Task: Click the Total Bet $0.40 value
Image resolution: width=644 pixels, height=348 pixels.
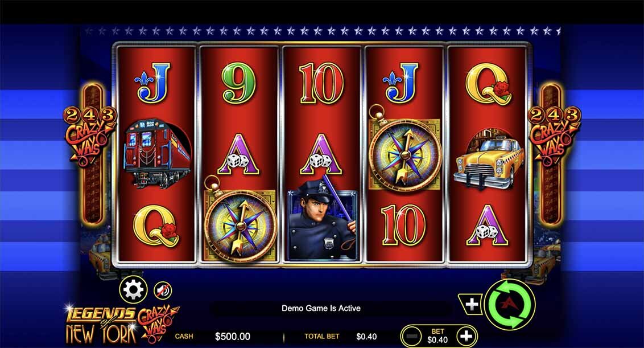Action: [366, 337]
